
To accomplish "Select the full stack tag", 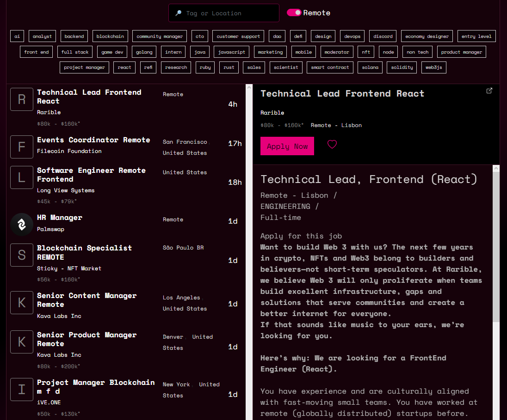I will point(75,52).
